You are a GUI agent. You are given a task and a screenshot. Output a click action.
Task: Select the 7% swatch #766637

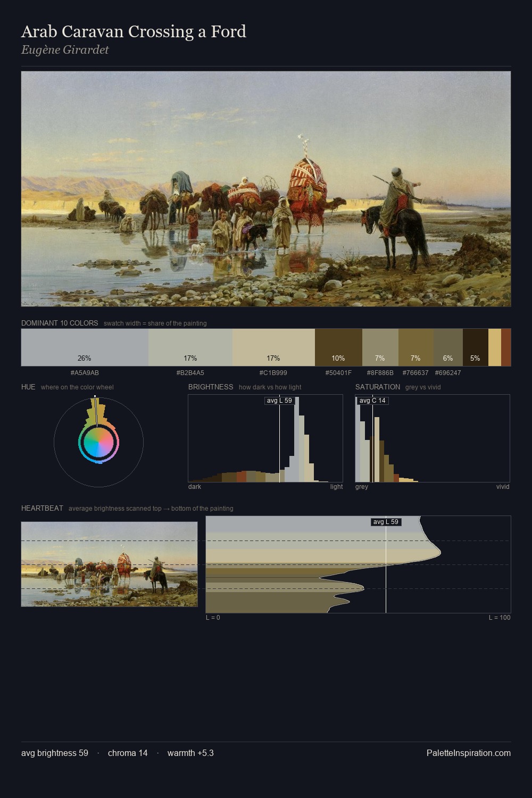(415, 347)
